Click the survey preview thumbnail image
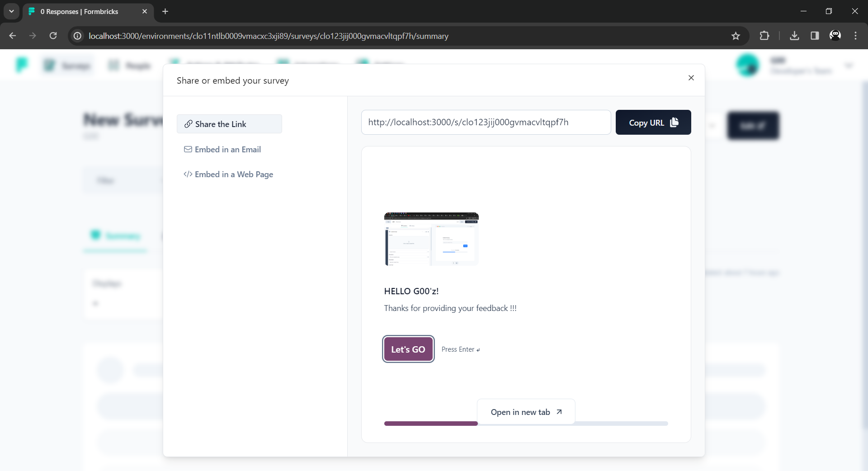 [x=431, y=239]
